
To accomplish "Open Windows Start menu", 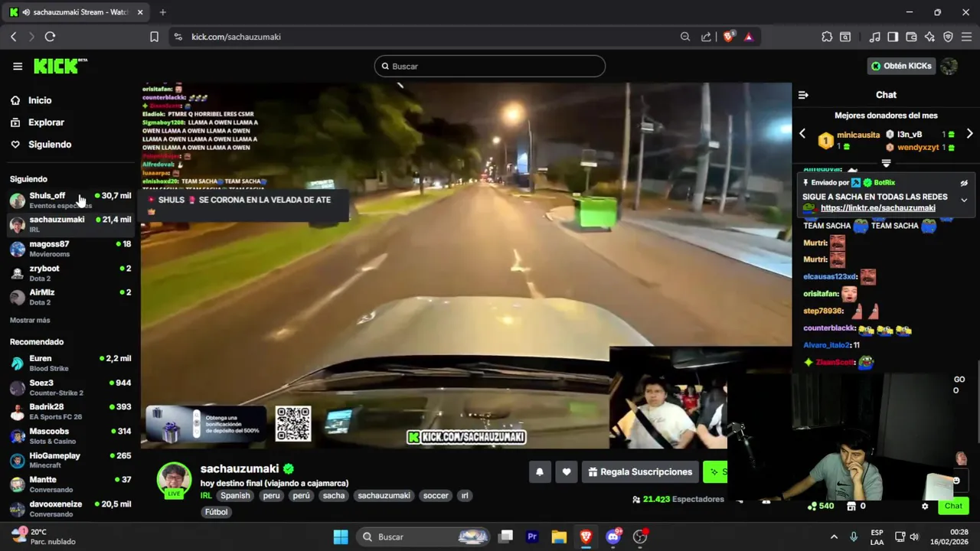I will tap(341, 536).
